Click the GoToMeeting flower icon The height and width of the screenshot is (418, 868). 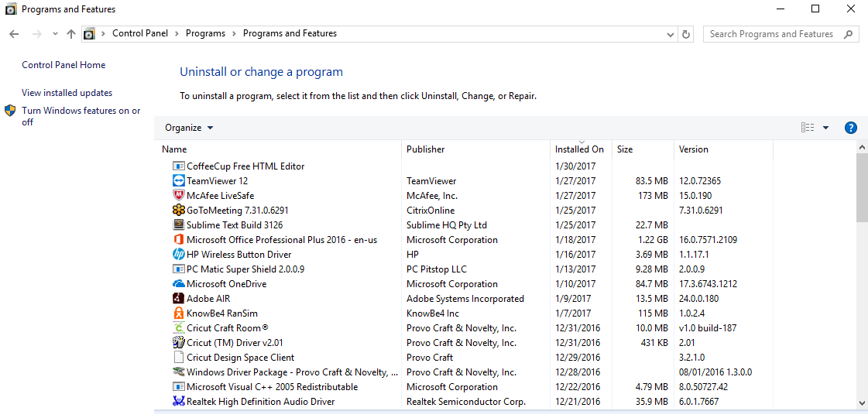coord(179,211)
